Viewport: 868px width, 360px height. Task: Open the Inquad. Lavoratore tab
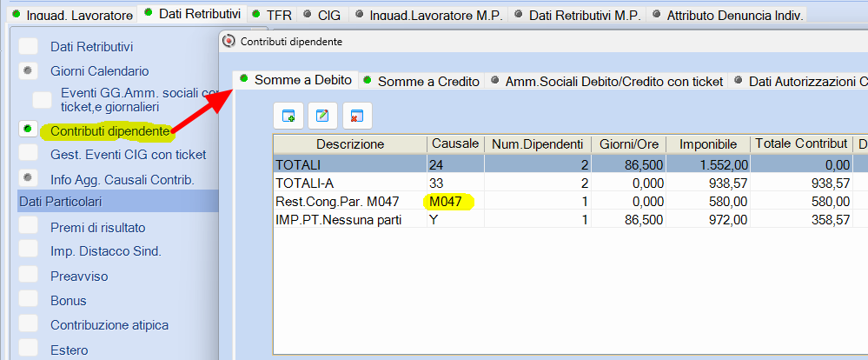[73, 15]
